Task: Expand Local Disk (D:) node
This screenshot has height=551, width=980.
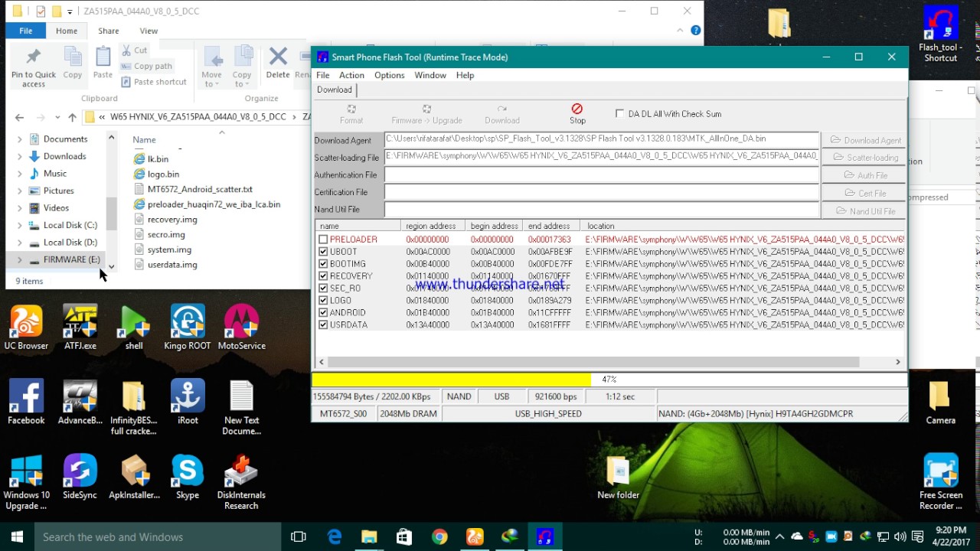Action: [x=19, y=243]
